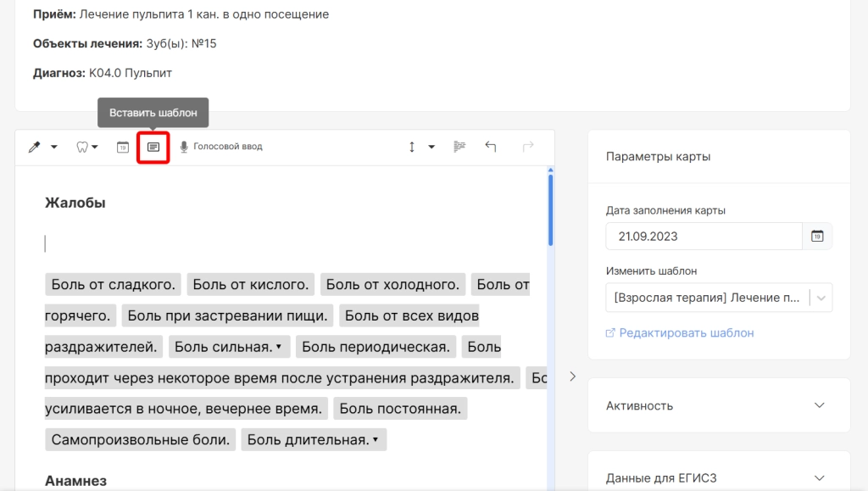Undo the last action

coord(491,147)
